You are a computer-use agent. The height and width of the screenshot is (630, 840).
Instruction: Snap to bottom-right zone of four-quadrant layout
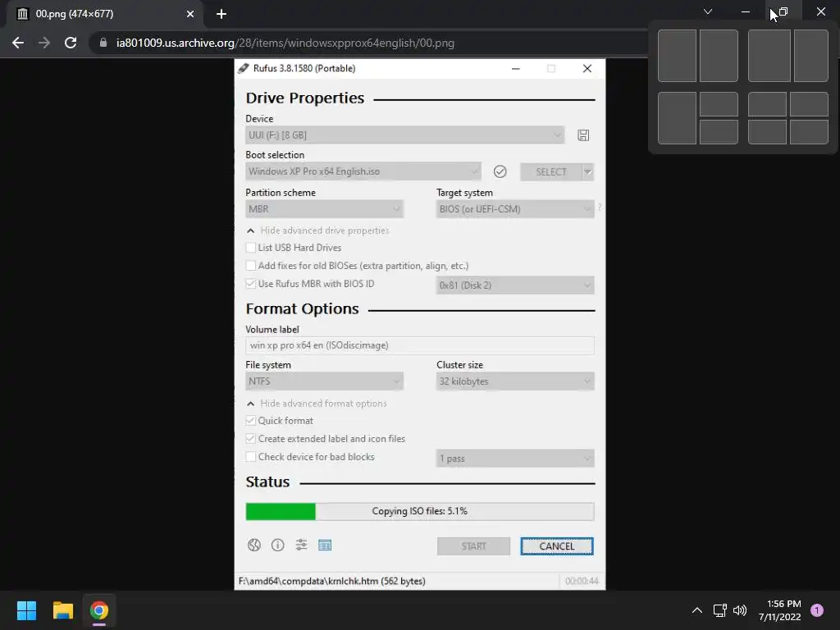pos(809,132)
